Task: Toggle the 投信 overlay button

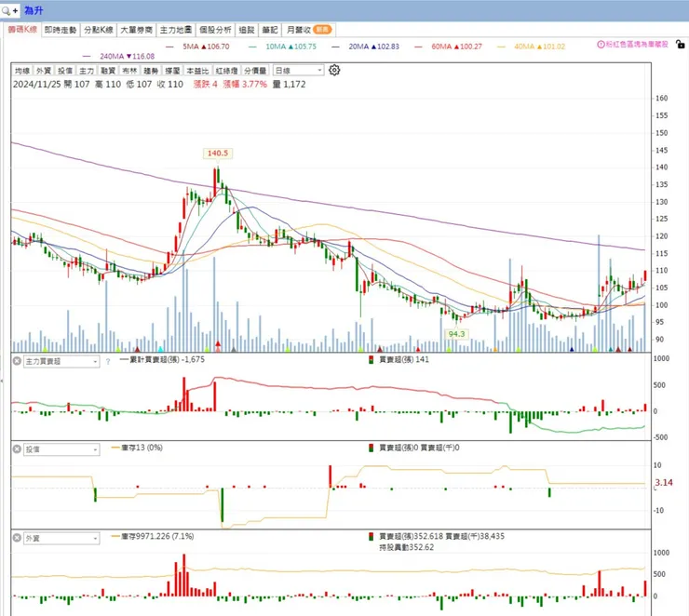Action: 65,70
